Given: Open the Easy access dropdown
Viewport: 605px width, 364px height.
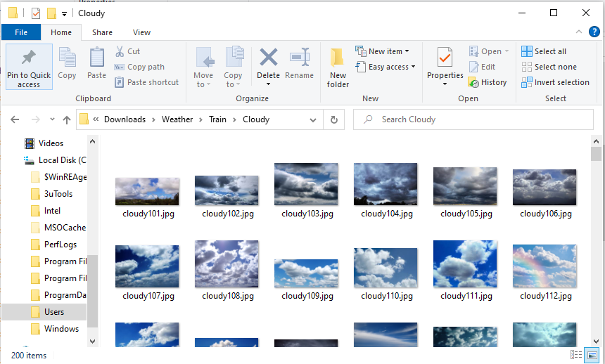Looking at the screenshot, I should [x=385, y=67].
